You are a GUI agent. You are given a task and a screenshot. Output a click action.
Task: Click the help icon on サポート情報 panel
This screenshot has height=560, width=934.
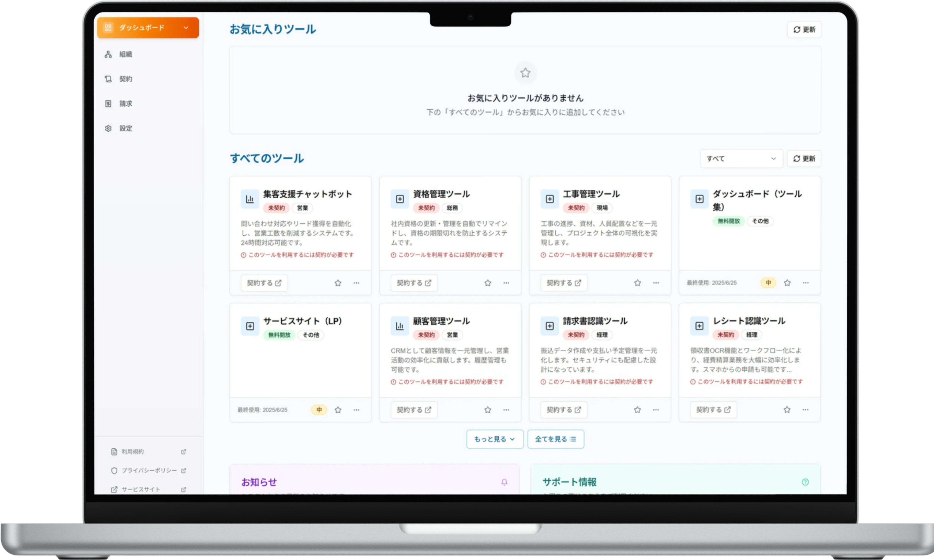[x=805, y=482]
